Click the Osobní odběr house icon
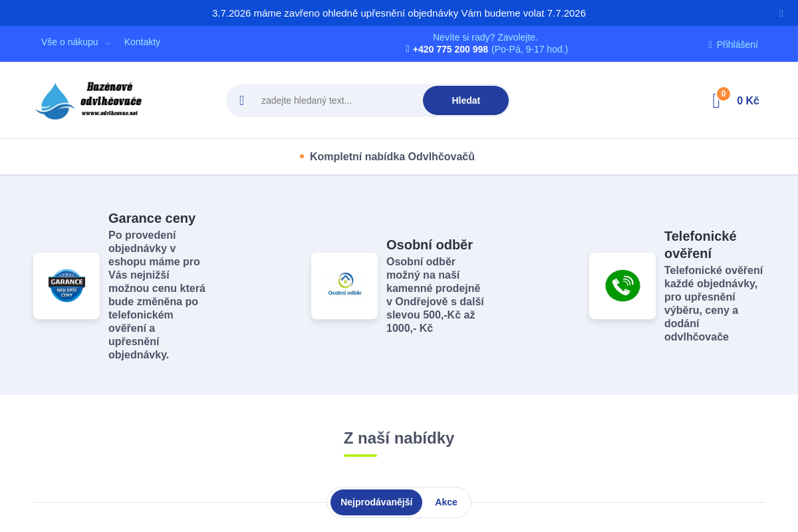 (x=344, y=286)
